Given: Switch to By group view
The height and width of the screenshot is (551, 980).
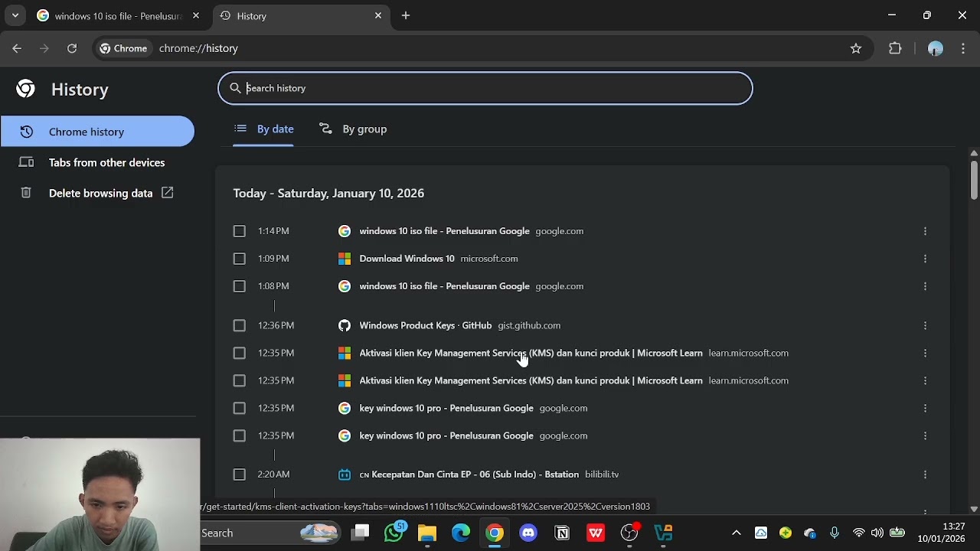Looking at the screenshot, I should point(353,129).
